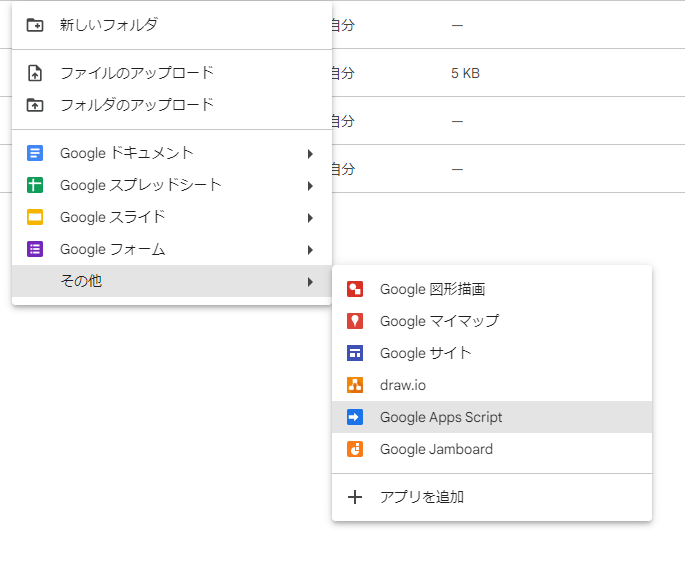Click the Google Sites icon
Screen dimensions: 685x568
[355, 353]
